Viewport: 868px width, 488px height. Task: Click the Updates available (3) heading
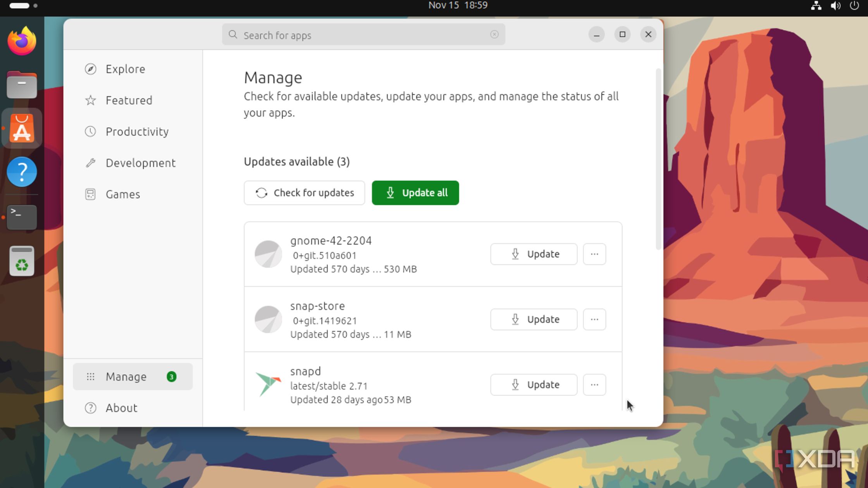click(x=297, y=162)
